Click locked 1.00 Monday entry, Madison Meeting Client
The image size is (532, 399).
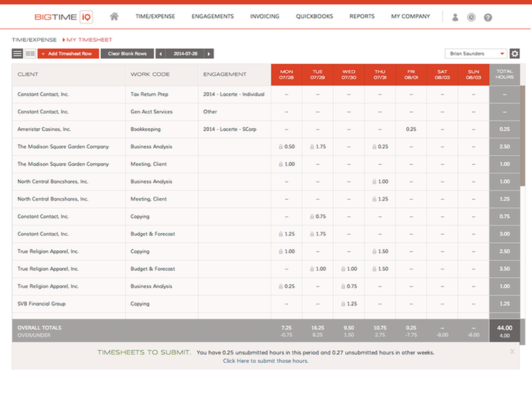tap(287, 164)
